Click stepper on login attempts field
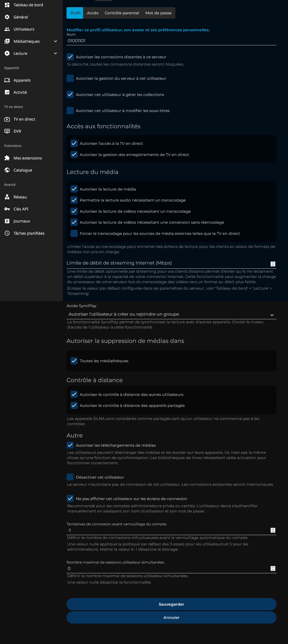 (273, 530)
